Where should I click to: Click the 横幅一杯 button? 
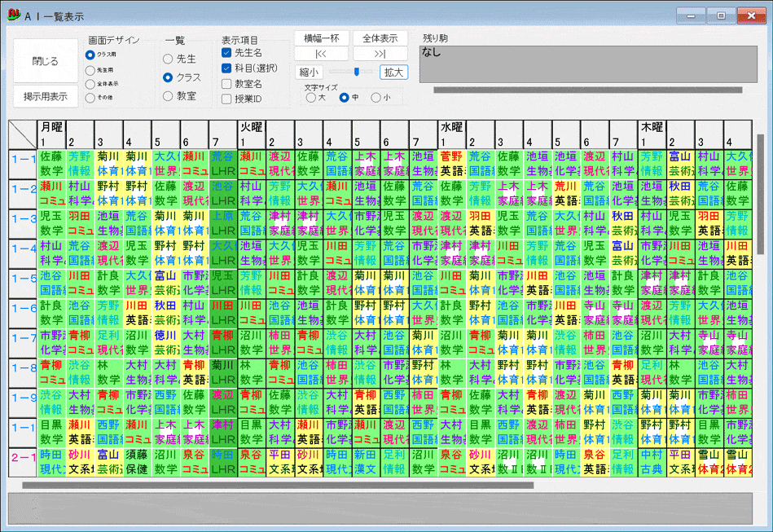click(320, 37)
